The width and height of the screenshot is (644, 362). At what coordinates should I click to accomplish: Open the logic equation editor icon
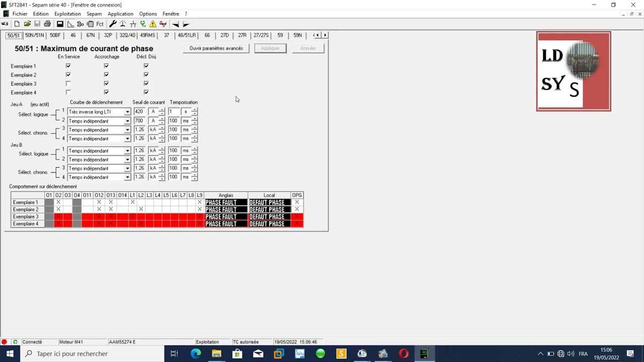click(80, 24)
